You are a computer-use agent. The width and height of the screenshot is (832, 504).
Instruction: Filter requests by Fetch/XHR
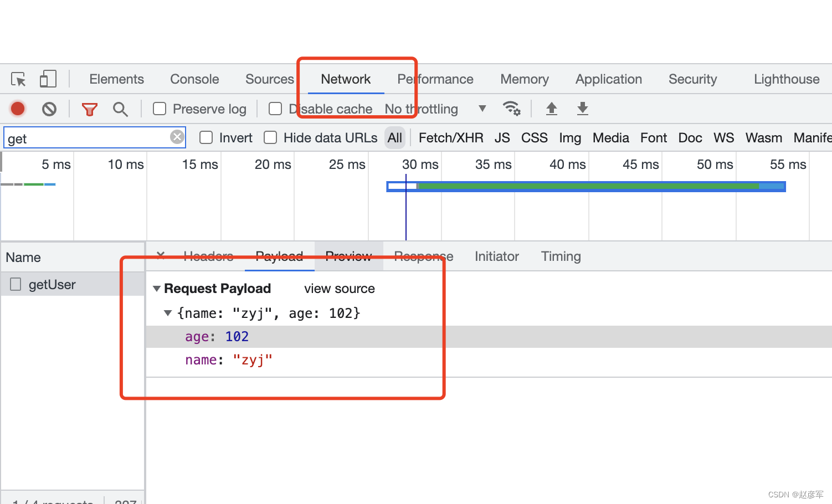[x=451, y=138]
